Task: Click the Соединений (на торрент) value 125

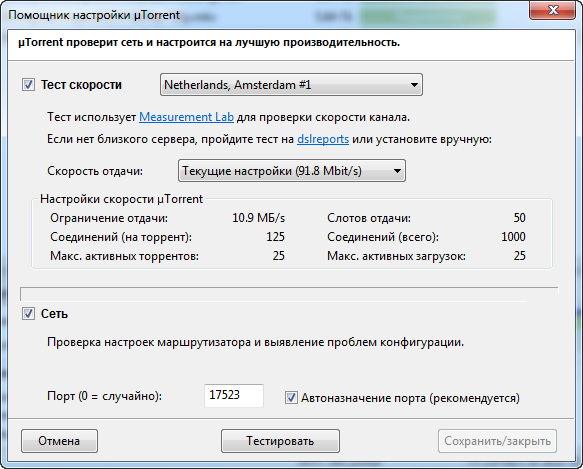Action: pos(276,237)
